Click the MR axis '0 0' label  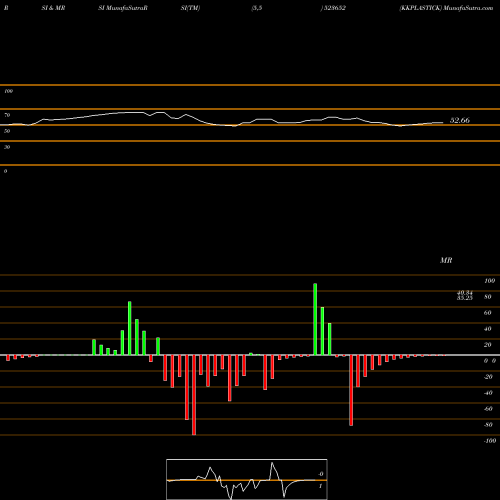490,361
